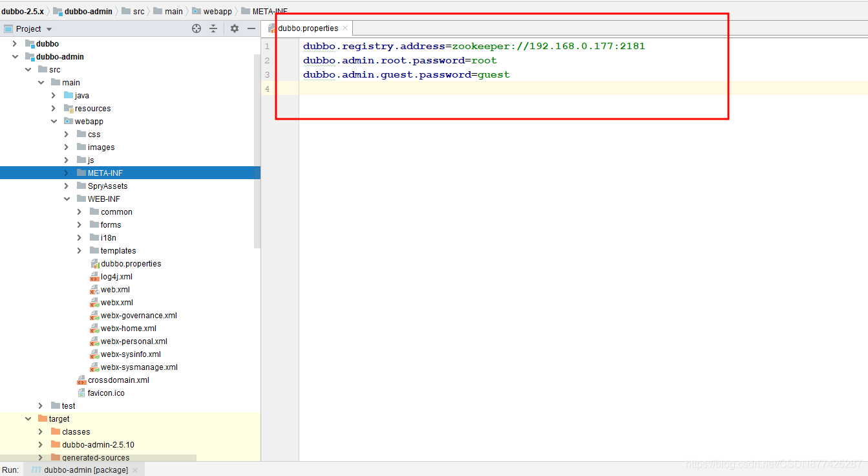Collapse the target folder

(28, 418)
